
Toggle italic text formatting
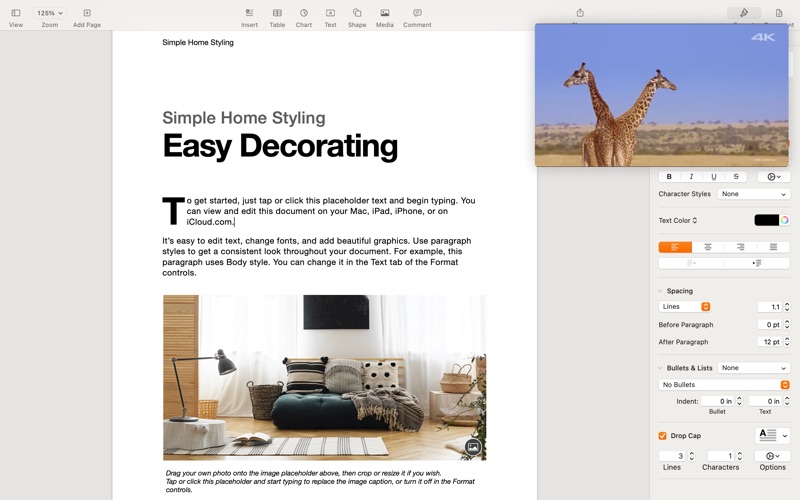coord(691,177)
